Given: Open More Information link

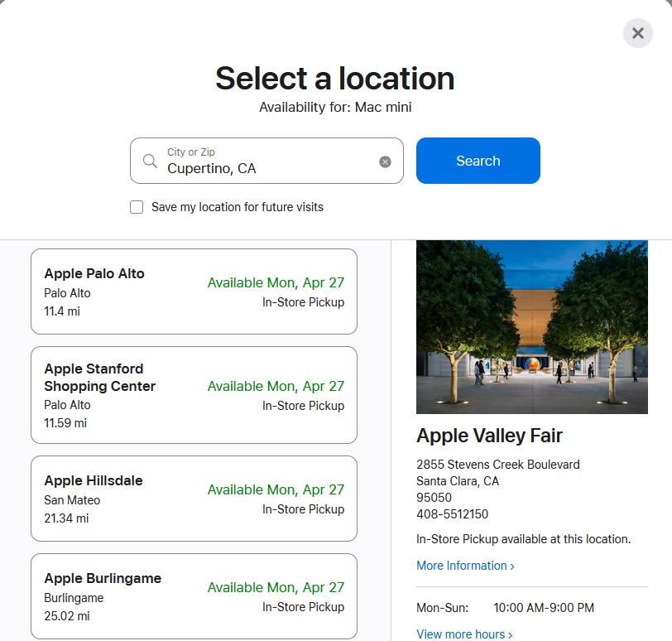Looking at the screenshot, I should pyautogui.click(x=465, y=566).
